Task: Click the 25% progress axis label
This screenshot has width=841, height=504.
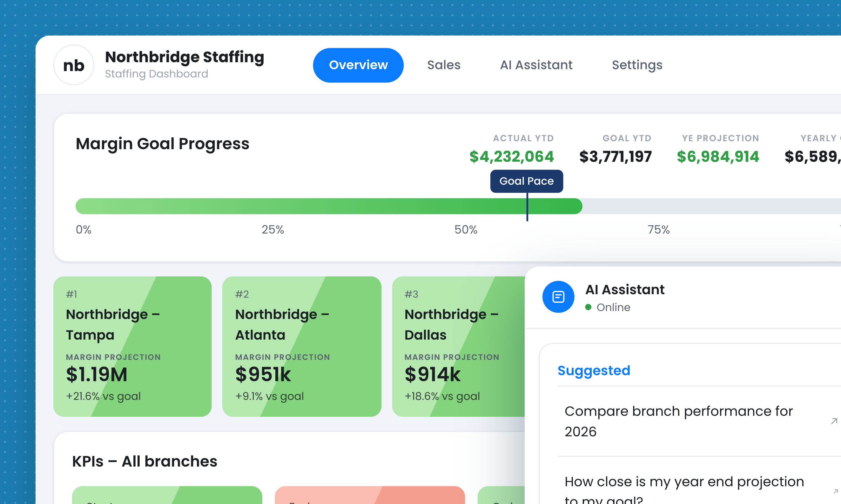Action: coord(272,229)
